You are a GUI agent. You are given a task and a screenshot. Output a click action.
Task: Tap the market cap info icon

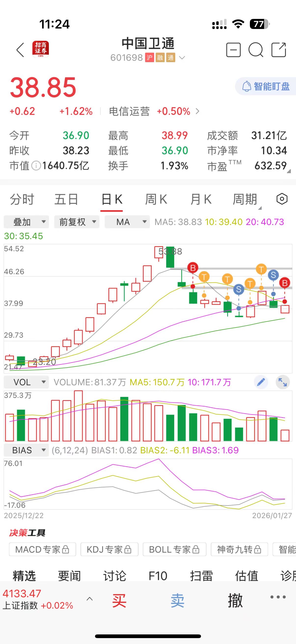36,166
